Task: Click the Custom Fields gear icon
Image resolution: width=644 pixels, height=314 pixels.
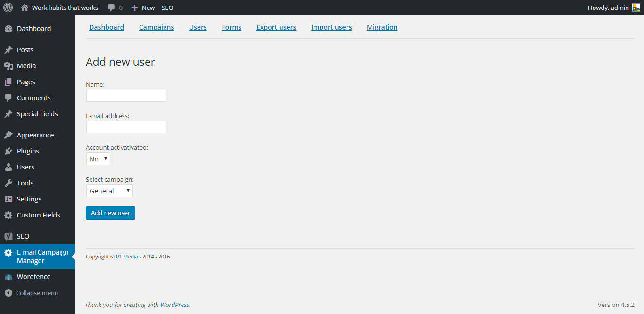Action: point(8,215)
